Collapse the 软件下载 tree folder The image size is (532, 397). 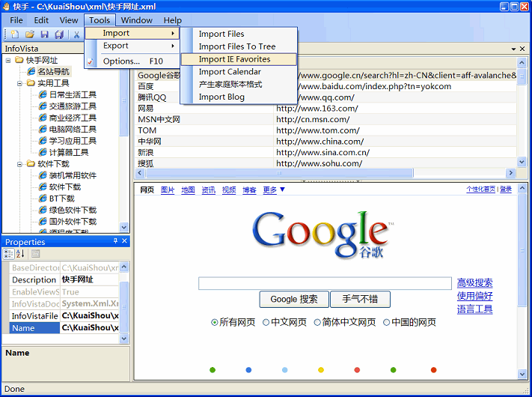[x=20, y=164]
